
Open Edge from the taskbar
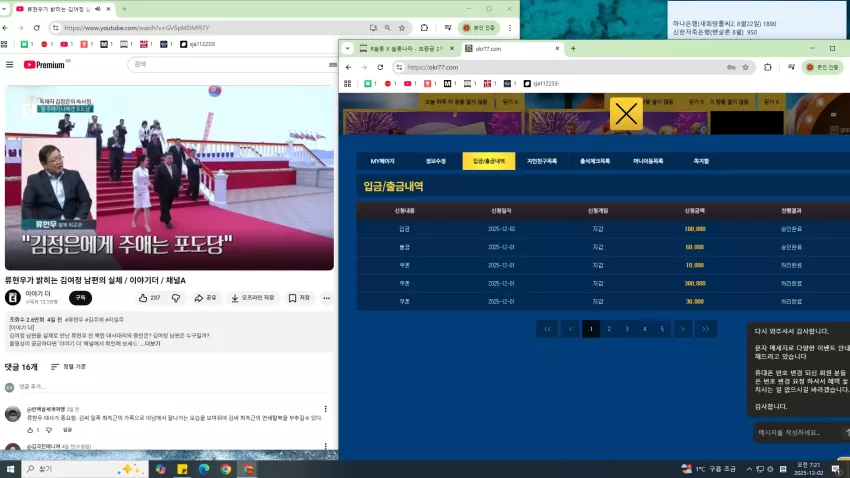[204, 469]
